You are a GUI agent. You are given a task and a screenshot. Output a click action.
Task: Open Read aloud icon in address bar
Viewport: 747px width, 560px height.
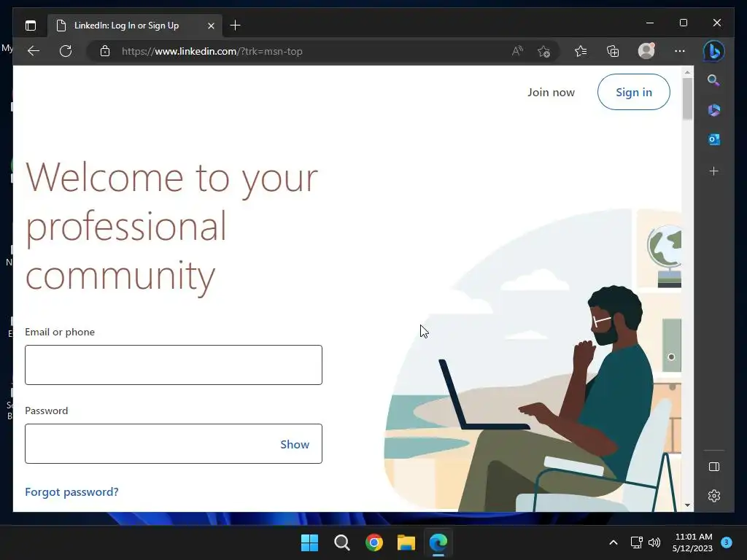(x=517, y=51)
